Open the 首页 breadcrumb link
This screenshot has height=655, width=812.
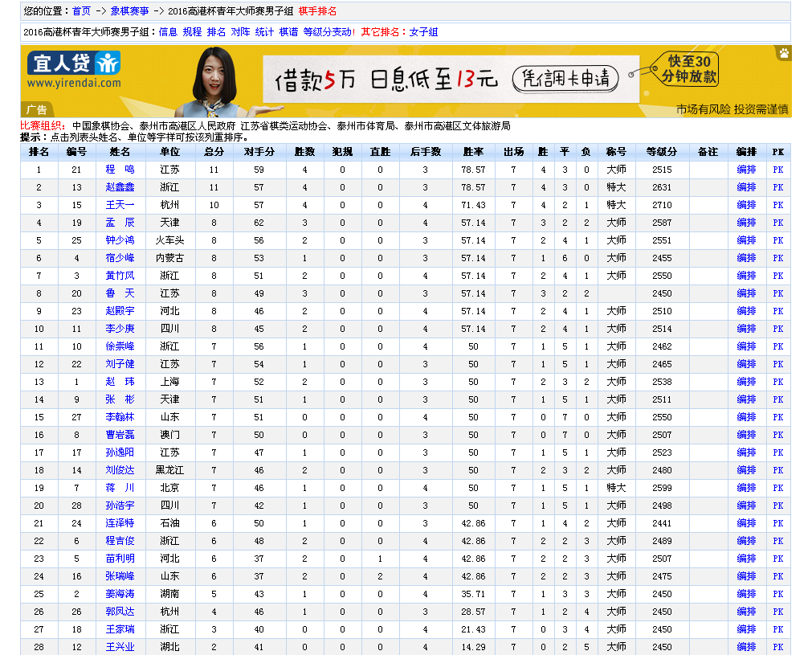pyautogui.click(x=81, y=11)
